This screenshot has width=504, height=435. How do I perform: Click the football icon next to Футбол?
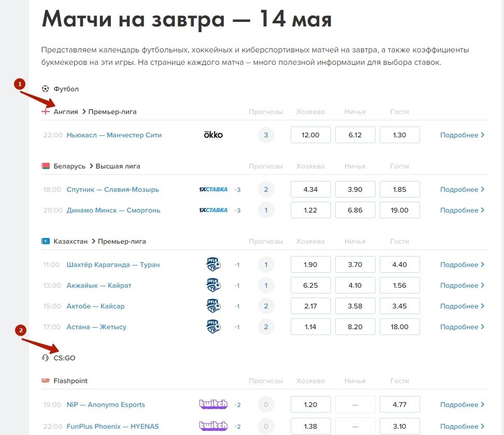coord(46,89)
